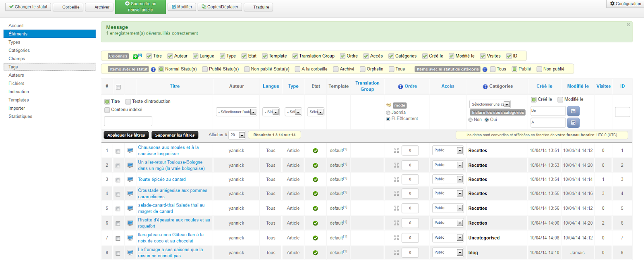Open Statistiques in the sidebar
The image size is (644, 260).
coord(21,117)
